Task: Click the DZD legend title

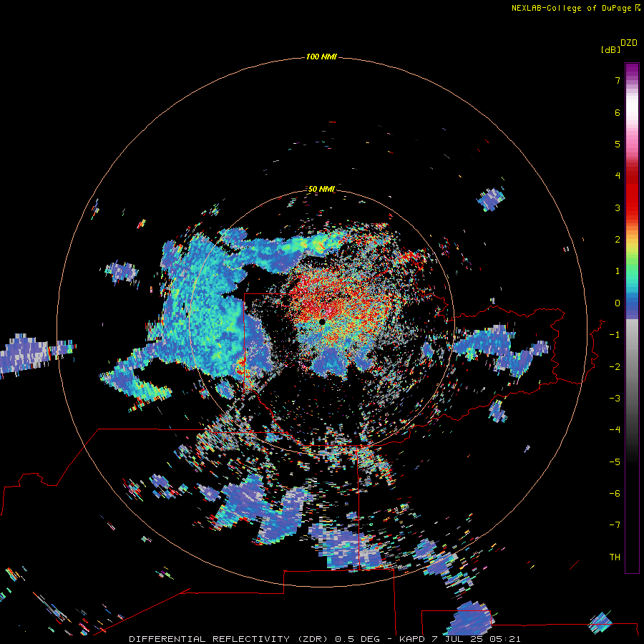Action: tap(629, 43)
